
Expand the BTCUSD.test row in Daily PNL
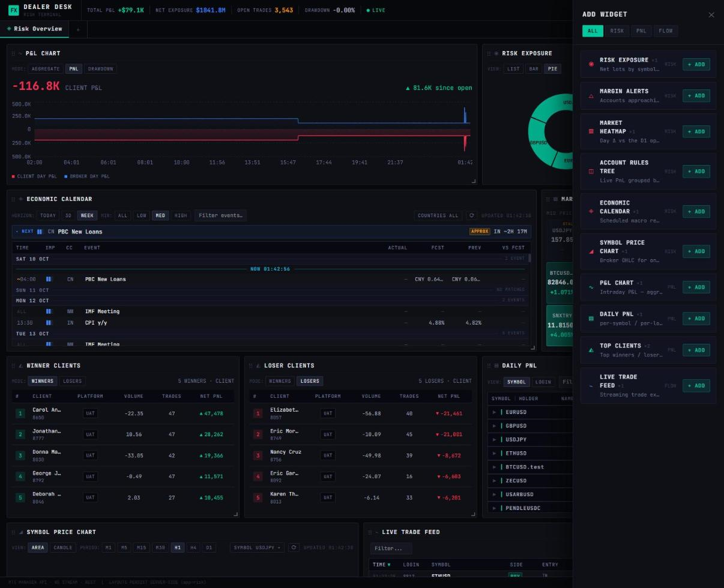point(494,467)
